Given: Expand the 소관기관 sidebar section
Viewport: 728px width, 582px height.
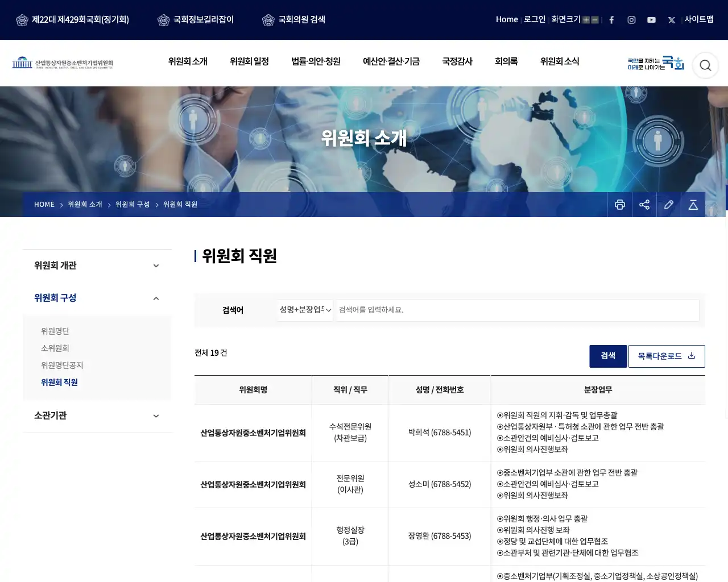Looking at the screenshot, I should 97,415.
